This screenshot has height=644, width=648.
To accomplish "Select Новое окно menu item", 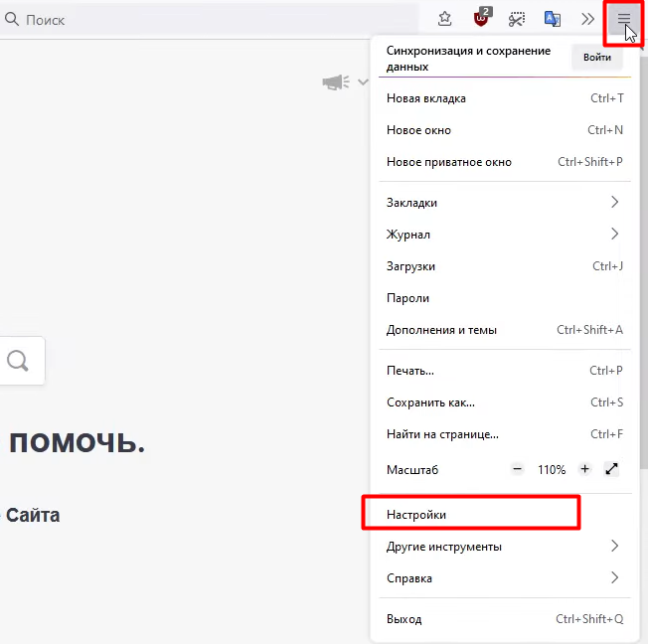I will point(505,130).
